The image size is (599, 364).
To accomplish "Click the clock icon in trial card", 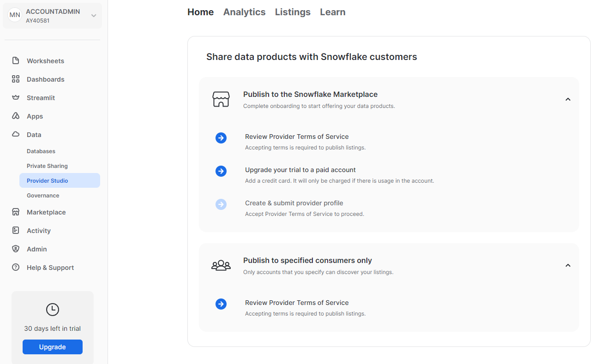I will [53, 310].
